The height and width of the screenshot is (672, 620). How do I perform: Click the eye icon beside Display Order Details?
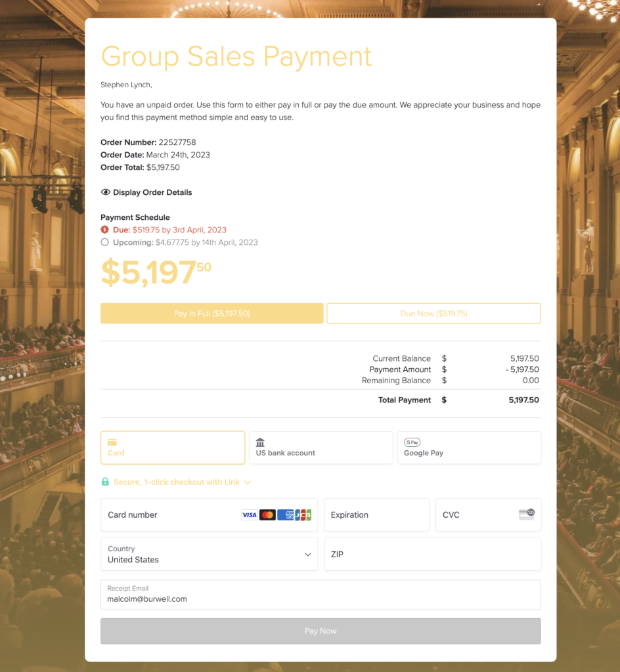click(x=105, y=192)
